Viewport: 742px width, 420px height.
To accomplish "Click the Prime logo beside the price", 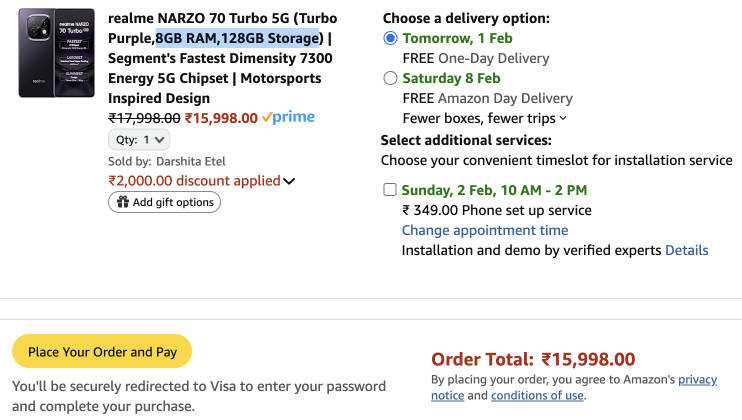I will 288,117.
